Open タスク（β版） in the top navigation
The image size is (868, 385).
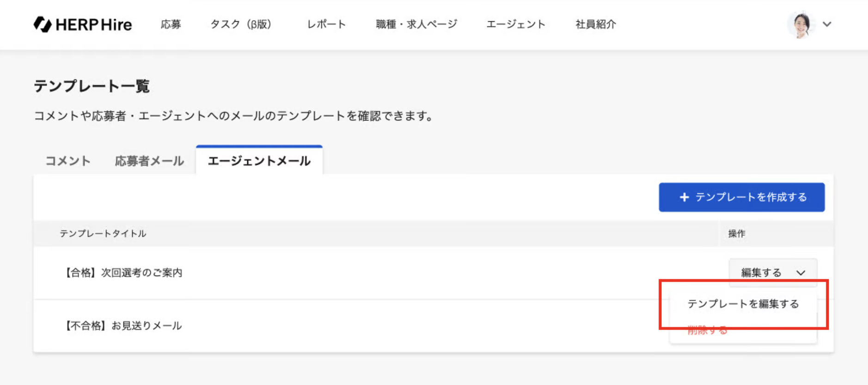(241, 24)
